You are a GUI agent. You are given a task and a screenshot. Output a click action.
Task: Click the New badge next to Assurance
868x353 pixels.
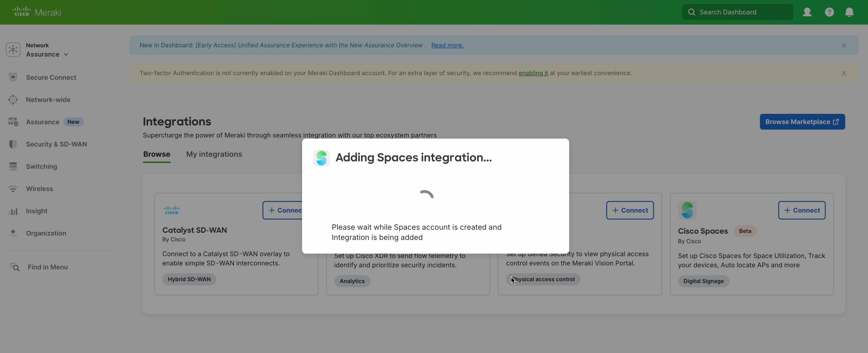click(73, 122)
